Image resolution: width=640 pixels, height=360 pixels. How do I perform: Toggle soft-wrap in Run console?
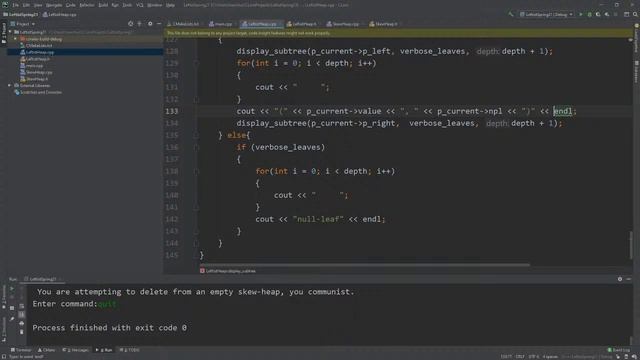[x=22, y=306]
